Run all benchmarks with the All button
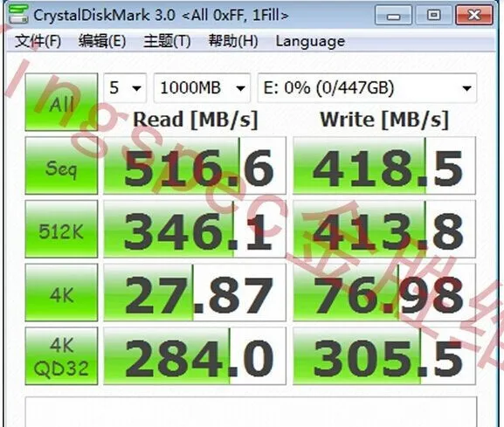504x427 pixels. pos(61,102)
